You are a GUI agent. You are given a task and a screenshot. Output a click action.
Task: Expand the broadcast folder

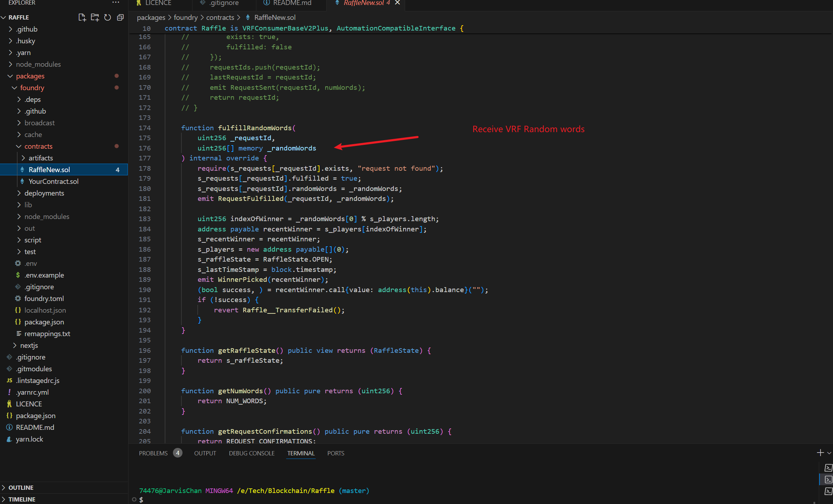[64, 123]
